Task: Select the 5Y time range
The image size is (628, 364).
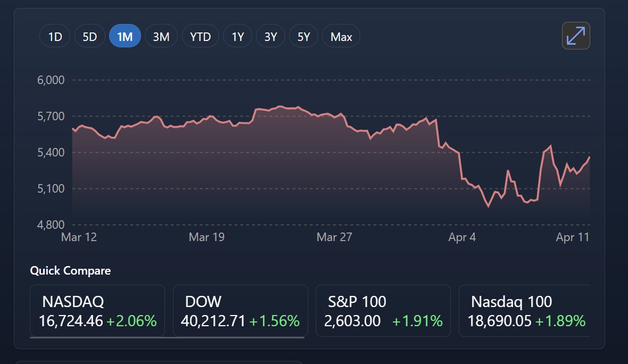Action: point(303,36)
